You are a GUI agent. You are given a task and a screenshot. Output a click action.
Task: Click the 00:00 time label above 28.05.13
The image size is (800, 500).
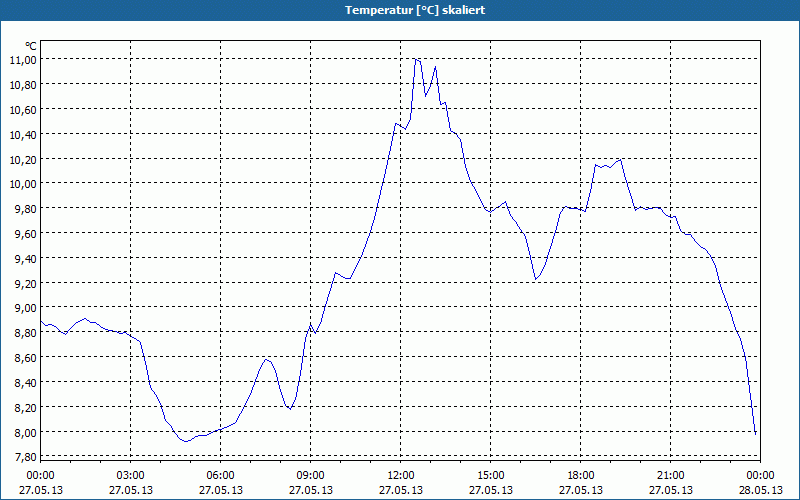[761, 476]
